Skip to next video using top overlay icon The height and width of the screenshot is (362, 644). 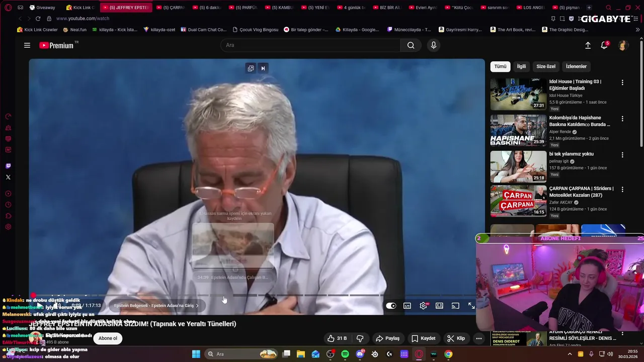pos(263,68)
